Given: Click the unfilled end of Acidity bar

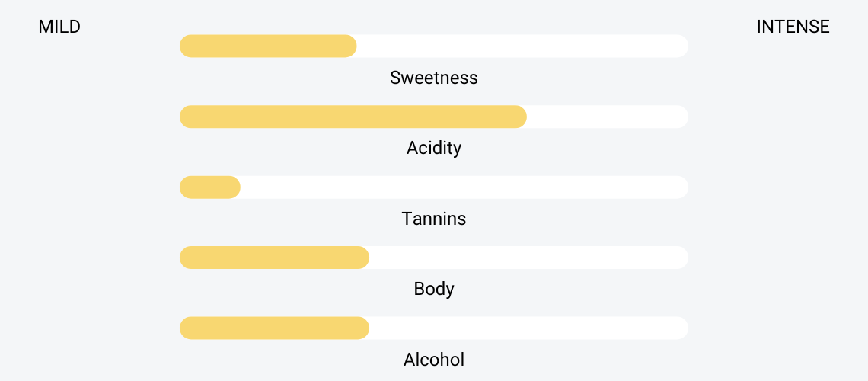Looking at the screenshot, I should 608,117.
